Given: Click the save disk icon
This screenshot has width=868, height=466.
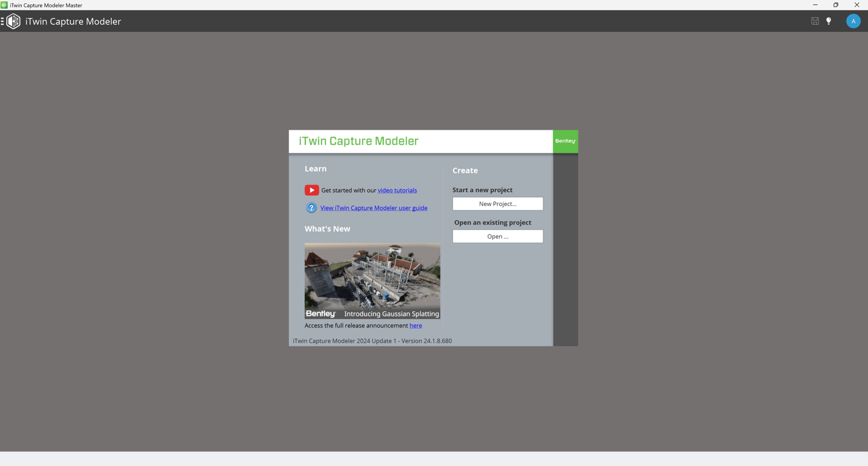Looking at the screenshot, I should click(815, 21).
